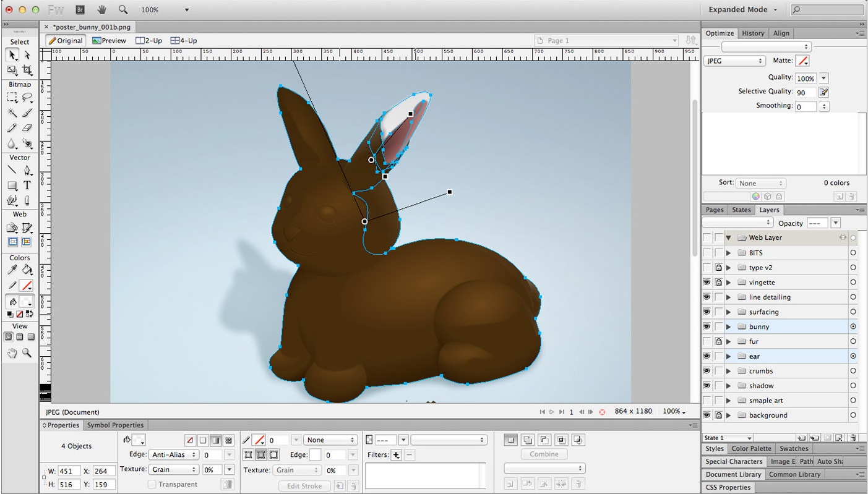Open the History panel tab
The height and width of the screenshot is (494, 868).
(x=753, y=33)
